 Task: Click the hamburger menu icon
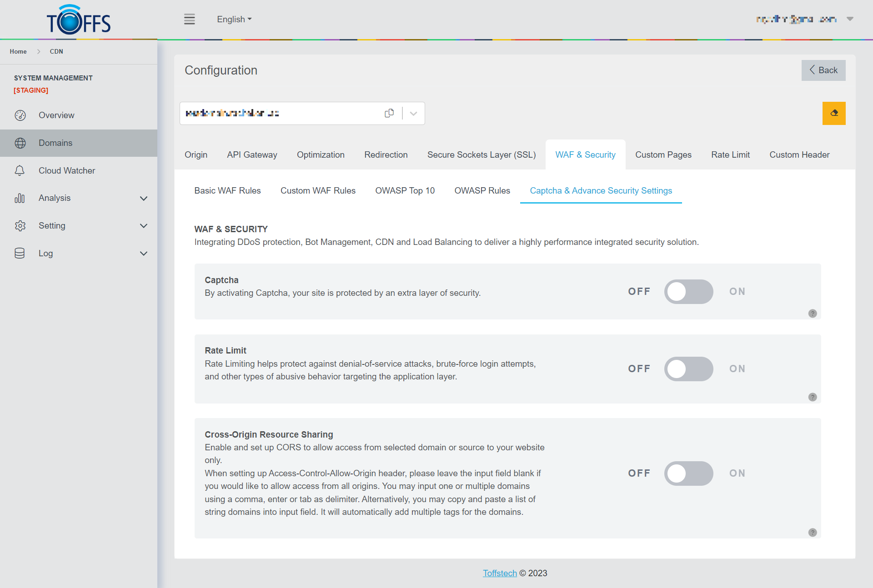click(x=189, y=19)
